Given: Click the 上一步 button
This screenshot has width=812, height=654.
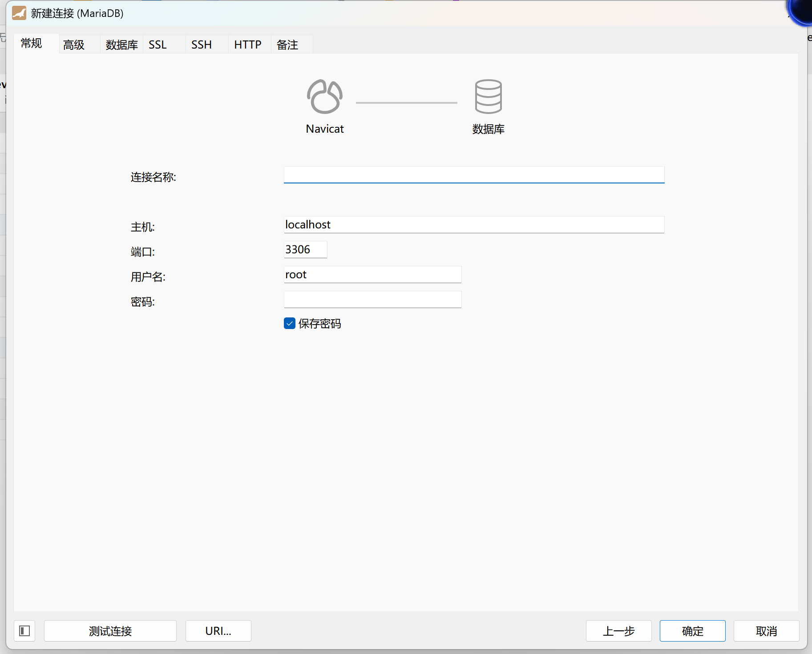Looking at the screenshot, I should point(618,631).
